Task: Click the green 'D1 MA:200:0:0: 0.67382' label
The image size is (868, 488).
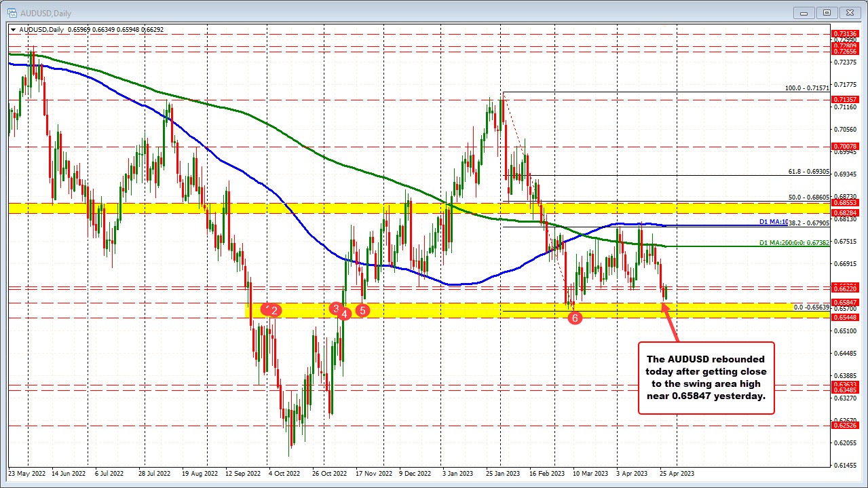Action: click(794, 242)
